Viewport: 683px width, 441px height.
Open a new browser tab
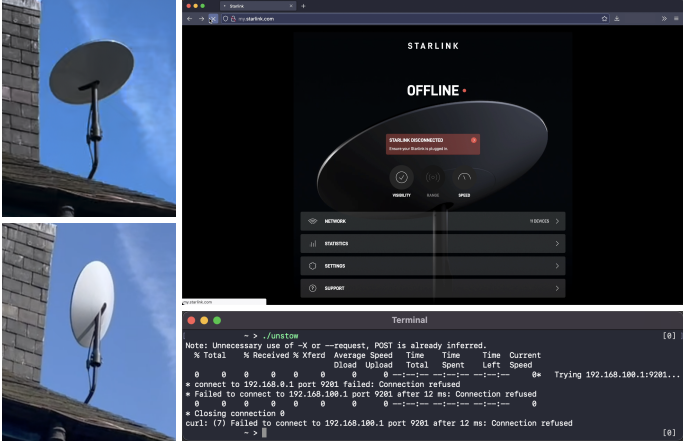303,6
